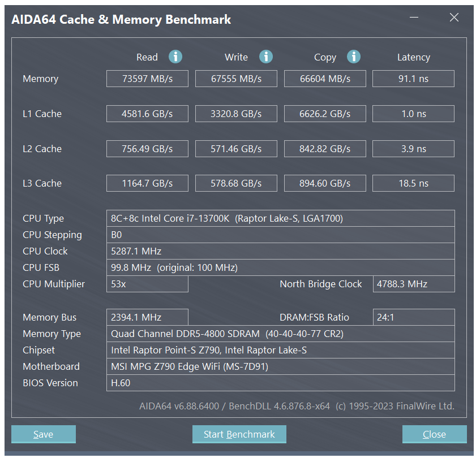Save the benchmark results
The image size is (476, 458).
(44, 434)
